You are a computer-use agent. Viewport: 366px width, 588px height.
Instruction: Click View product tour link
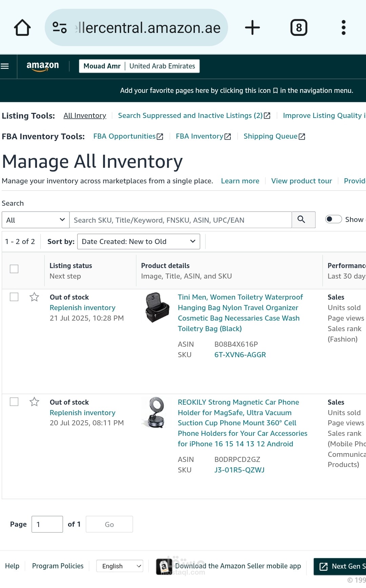point(302,181)
